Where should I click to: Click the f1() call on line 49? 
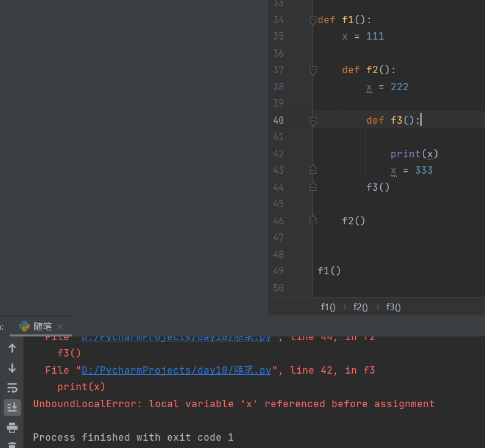pyautogui.click(x=329, y=271)
